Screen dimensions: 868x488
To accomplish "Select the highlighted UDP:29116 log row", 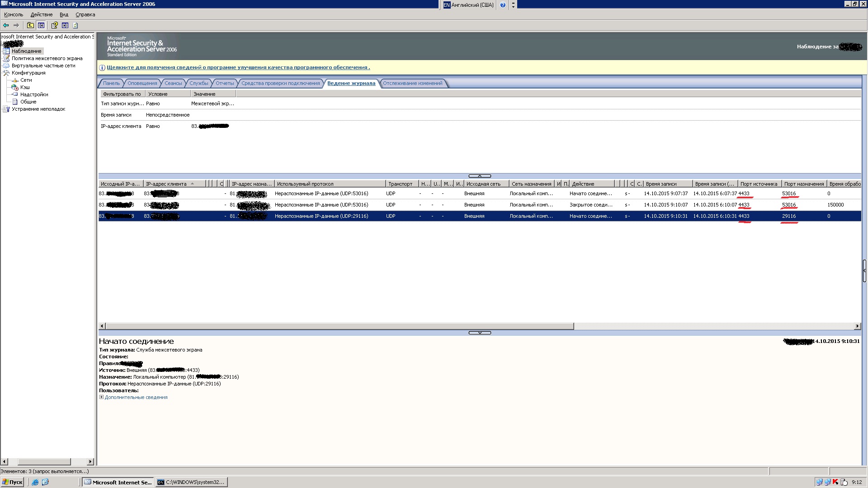I will coord(480,216).
